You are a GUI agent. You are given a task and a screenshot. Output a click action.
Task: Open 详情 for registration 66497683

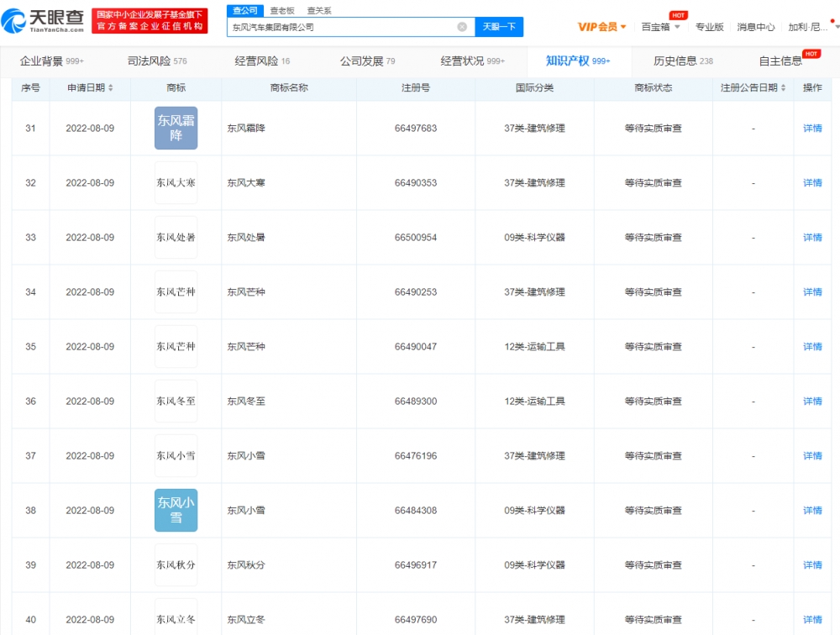point(812,128)
